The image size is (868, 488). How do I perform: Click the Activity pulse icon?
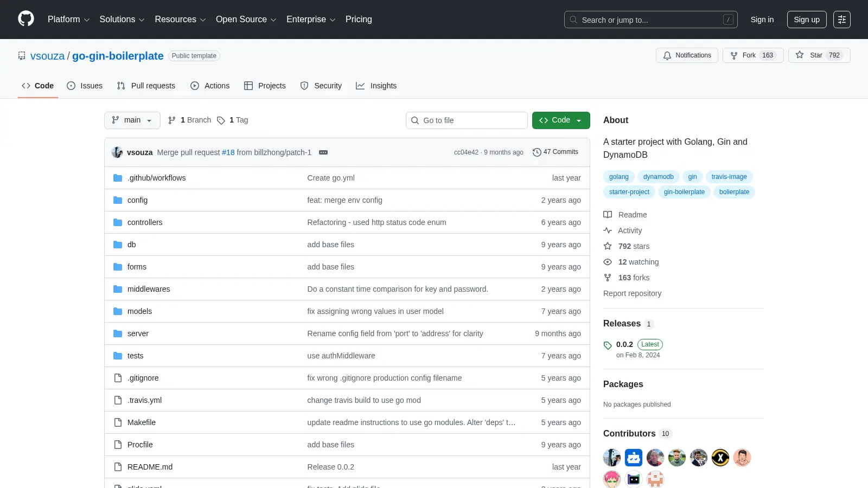[x=608, y=230]
